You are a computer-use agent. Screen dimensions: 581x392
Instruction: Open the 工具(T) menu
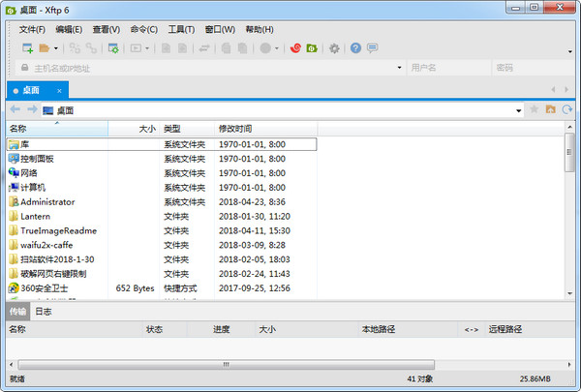(181, 29)
